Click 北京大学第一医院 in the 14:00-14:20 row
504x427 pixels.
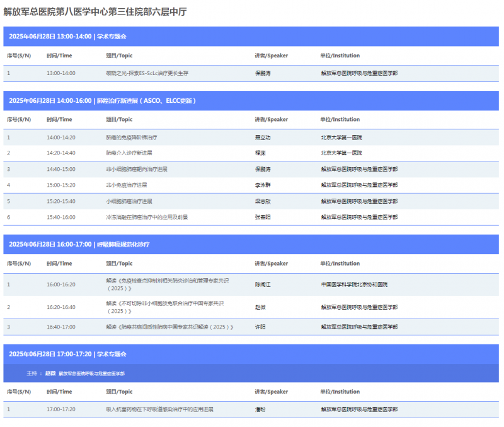tap(341, 137)
